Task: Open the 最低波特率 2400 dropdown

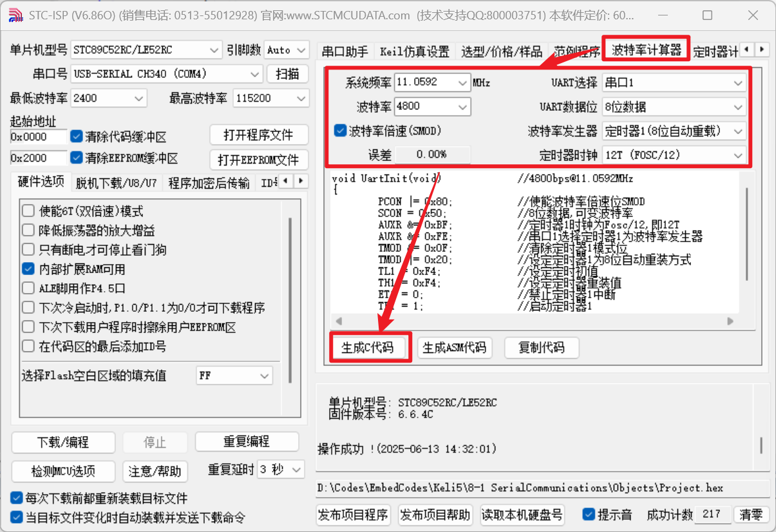Action: point(109,98)
